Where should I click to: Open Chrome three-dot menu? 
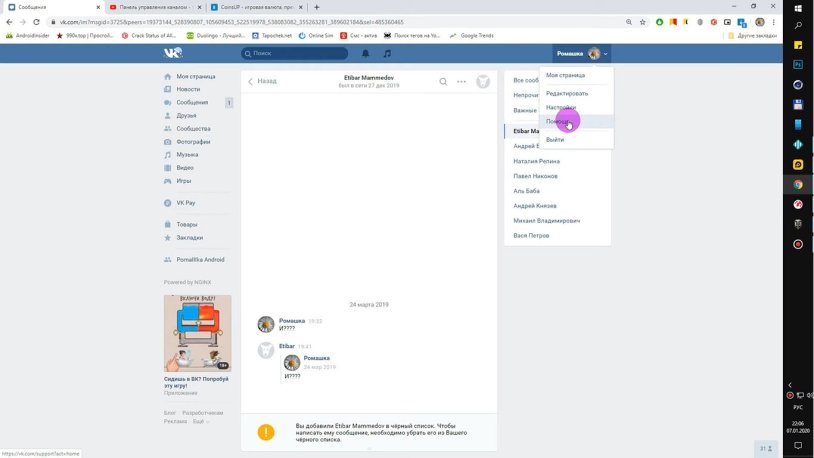tap(774, 22)
